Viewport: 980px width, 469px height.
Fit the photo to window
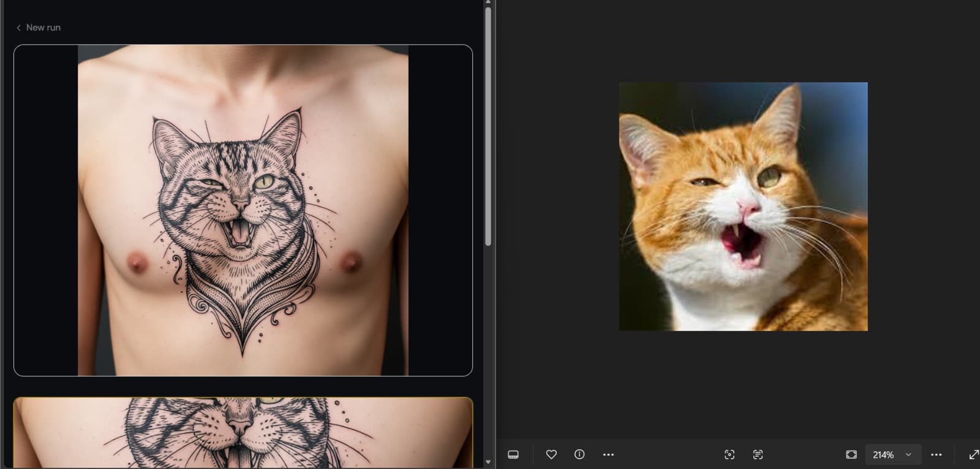point(851,454)
